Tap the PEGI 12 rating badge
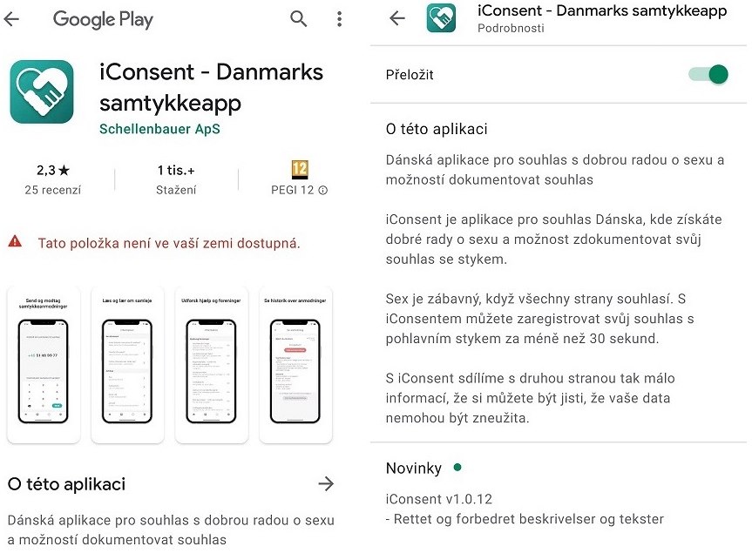The height and width of the screenshot is (560, 752). click(300, 170)
